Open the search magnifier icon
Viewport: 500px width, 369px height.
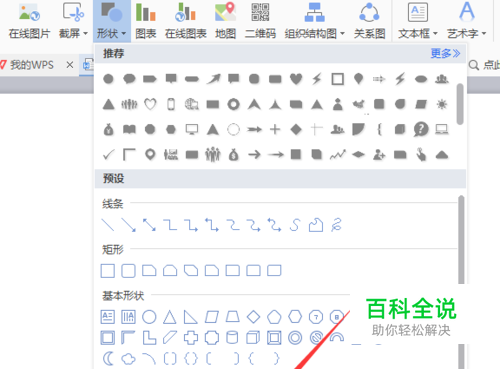[x=474, y=65]
